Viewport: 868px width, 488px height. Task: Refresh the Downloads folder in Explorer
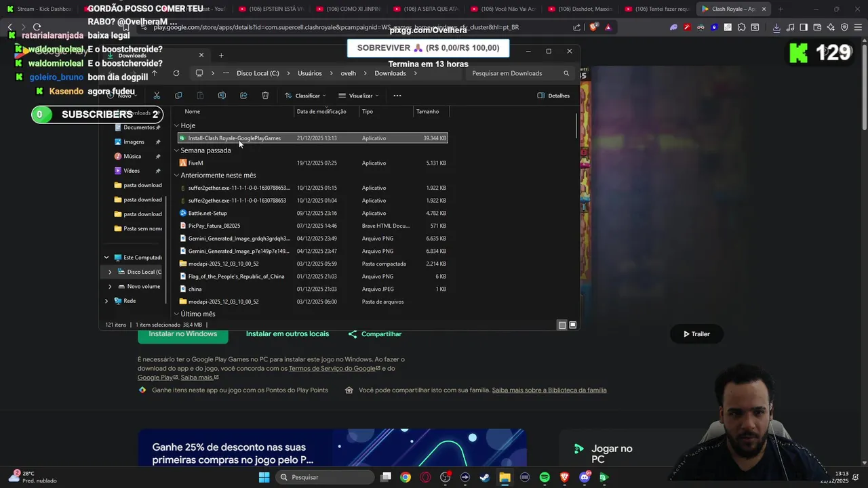pyautogui.click(x=176, y=73)
